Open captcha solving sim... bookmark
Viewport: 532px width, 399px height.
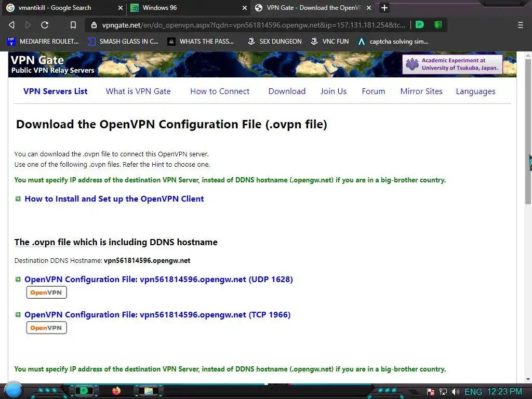coord(393,42)
